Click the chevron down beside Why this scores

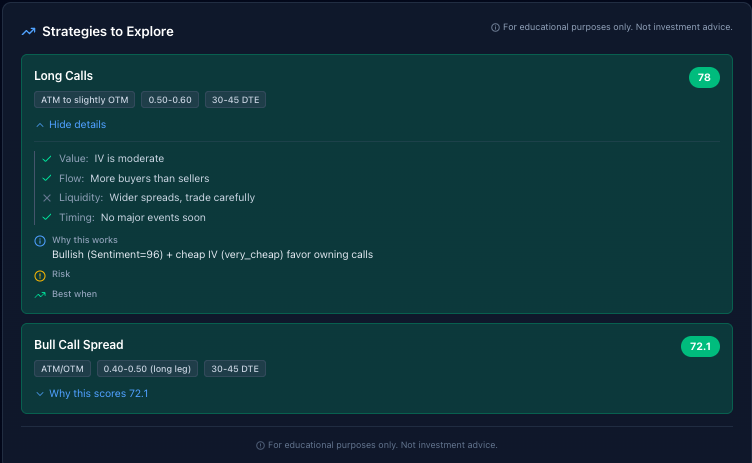pos(40,394)
